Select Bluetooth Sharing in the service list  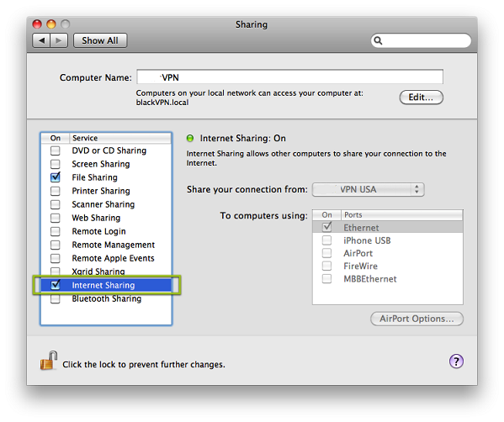[106, 298]
